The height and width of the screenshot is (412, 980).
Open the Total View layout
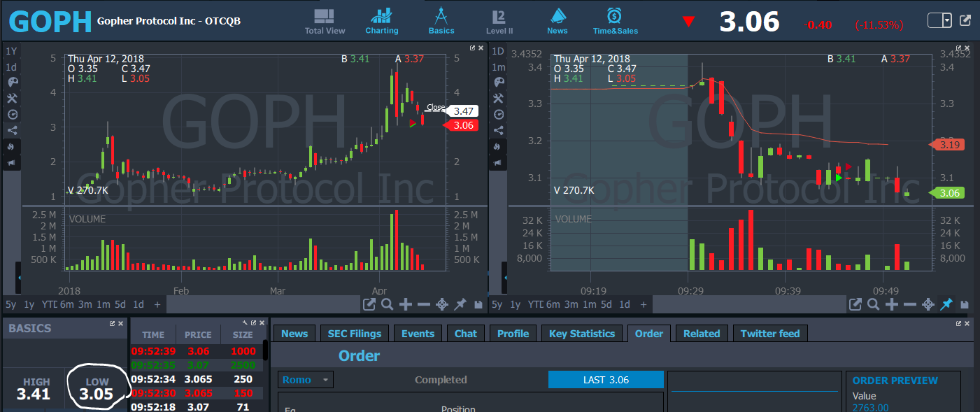325,21
